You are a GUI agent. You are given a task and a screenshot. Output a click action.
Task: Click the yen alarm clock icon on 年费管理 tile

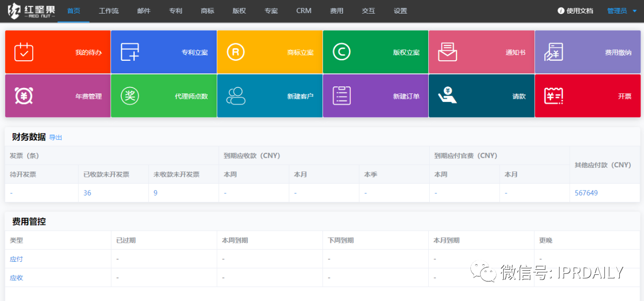pos(24,95)
